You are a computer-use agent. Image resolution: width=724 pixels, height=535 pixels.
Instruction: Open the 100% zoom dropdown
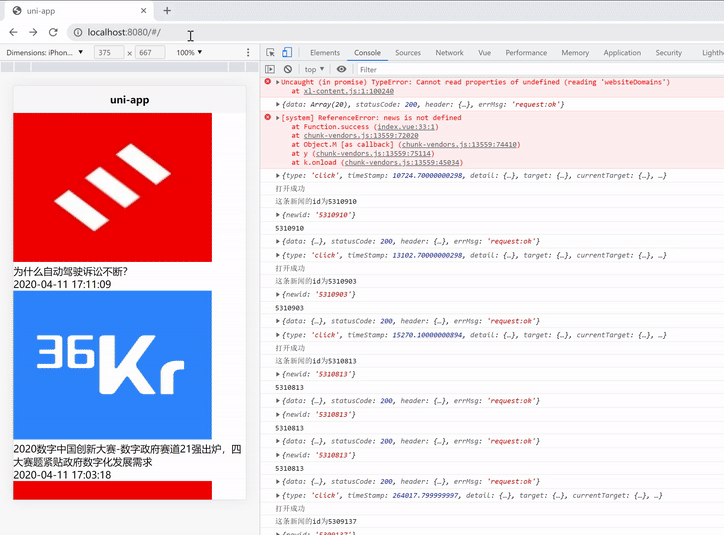click(189, 53)
